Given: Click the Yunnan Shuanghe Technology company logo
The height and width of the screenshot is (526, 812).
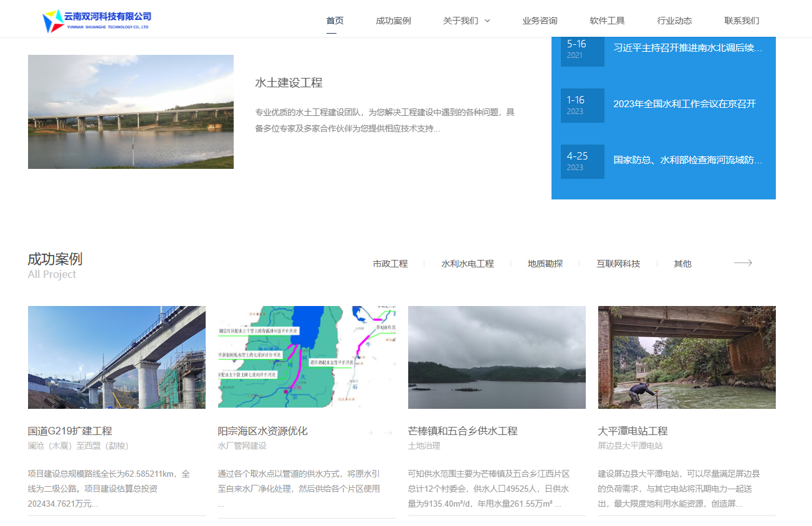Looking at the screenshot, I should tap(97, 21).
